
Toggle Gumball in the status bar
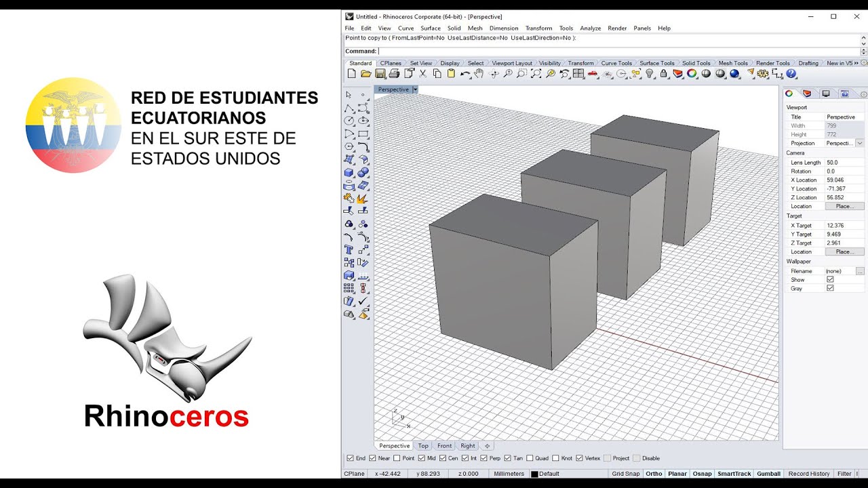pos(768,474)
